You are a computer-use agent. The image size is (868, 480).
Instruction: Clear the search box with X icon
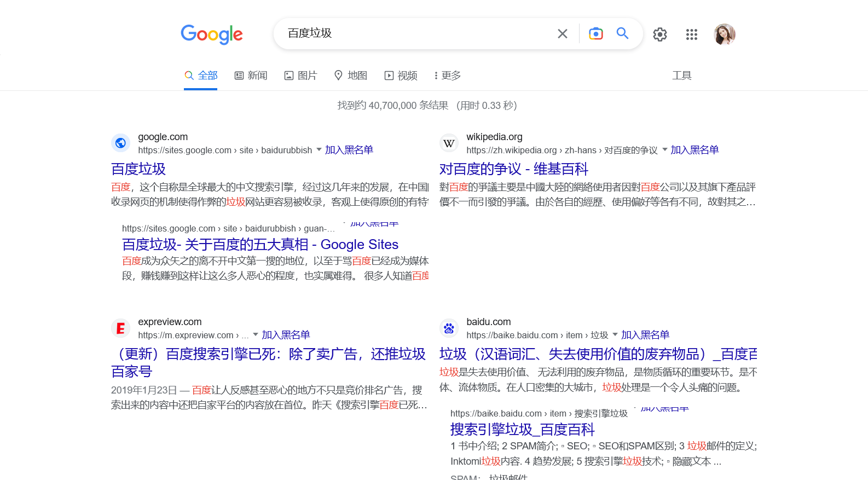pyautogui.click(x=562, y=34)
